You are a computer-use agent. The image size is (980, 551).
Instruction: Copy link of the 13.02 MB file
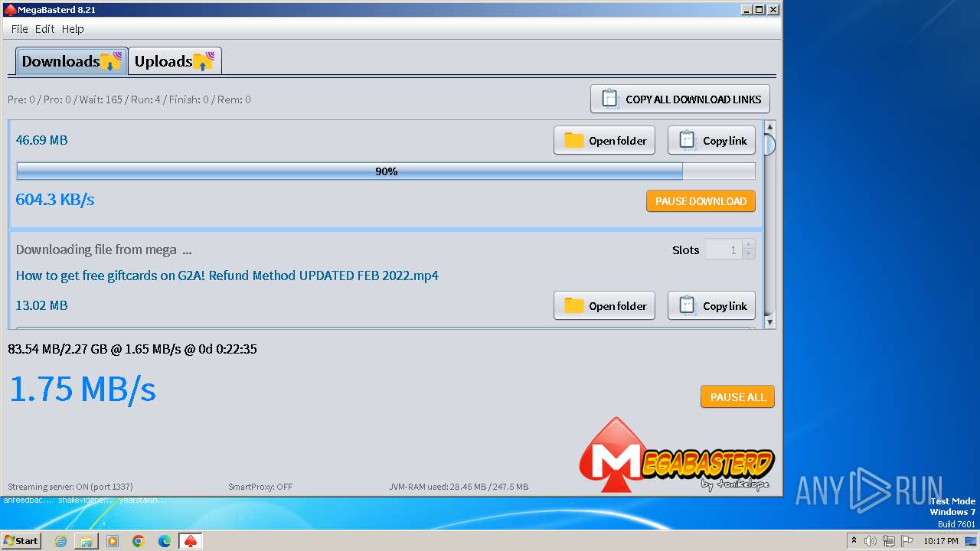point(711,306)
